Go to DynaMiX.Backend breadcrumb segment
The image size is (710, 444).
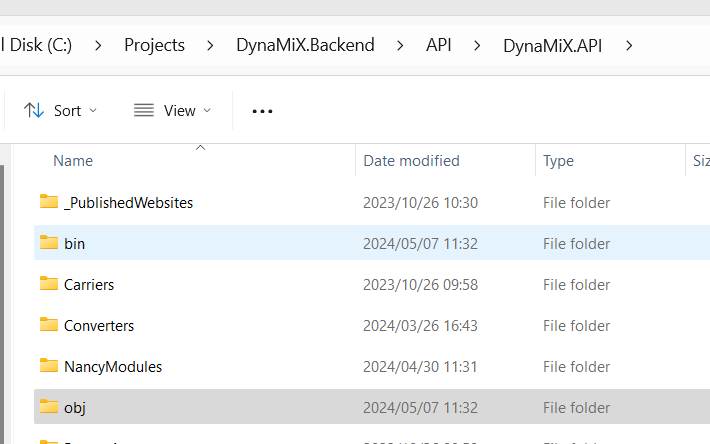[x=305, y=45]
